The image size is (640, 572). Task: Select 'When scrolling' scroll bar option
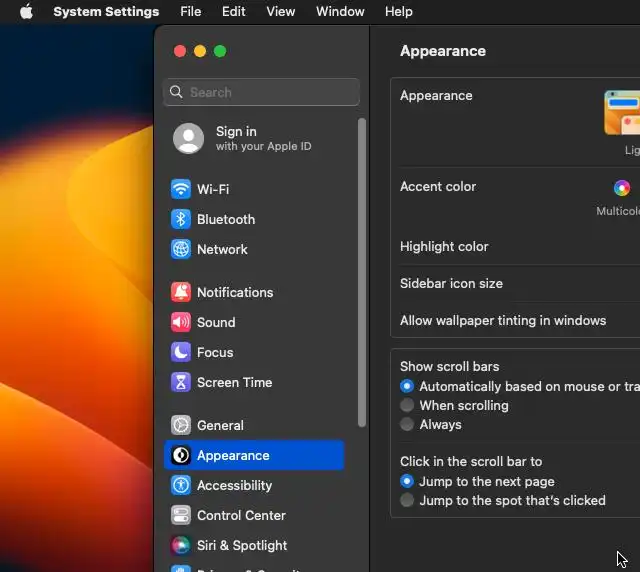coord(407,405)
